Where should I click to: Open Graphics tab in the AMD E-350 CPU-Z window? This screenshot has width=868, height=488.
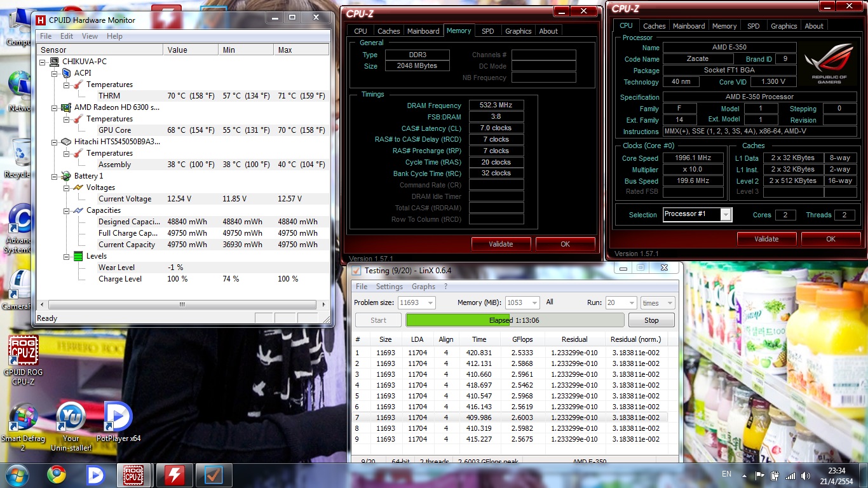click(783, 26)
